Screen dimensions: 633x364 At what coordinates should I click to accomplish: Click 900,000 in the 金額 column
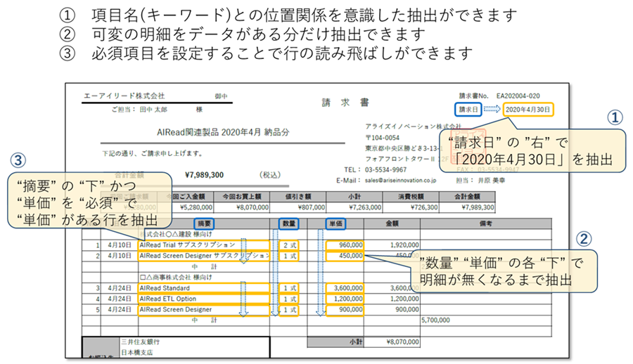[407, 309]
